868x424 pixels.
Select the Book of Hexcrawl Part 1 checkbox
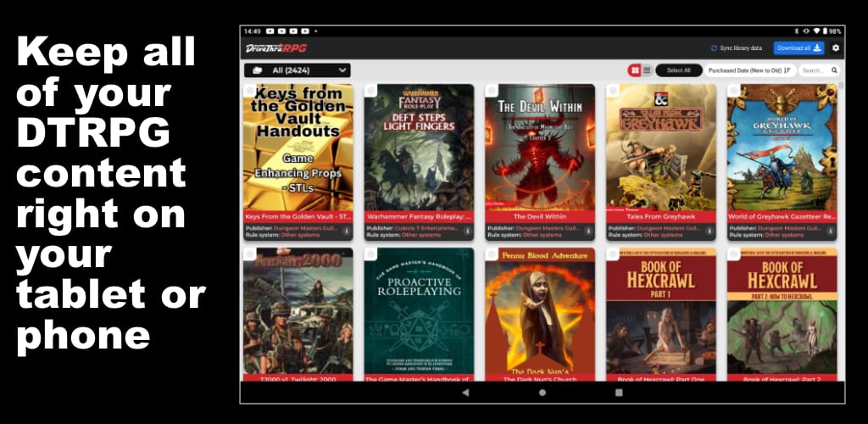[613, 254]
